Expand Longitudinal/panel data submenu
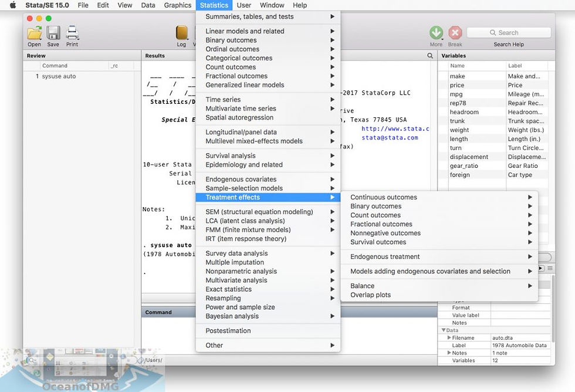 point(268,132)
